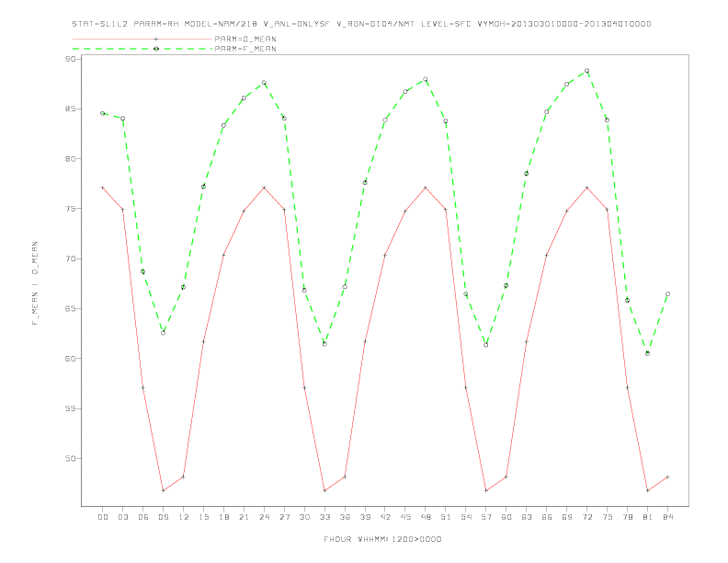Click green F_MEAN trough marker at hour 81
The height and width of the screenshot is (563, 728).
(648, 353)
